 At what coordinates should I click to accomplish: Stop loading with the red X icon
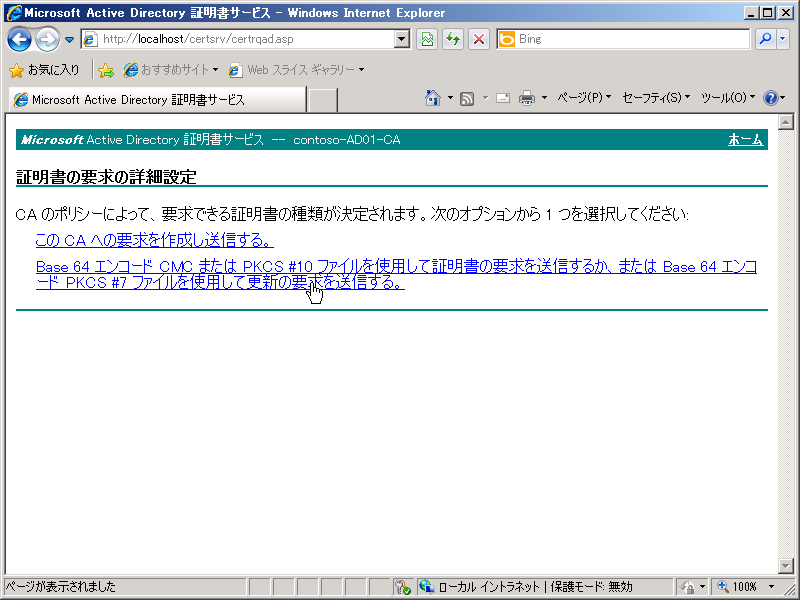(479, 39)
